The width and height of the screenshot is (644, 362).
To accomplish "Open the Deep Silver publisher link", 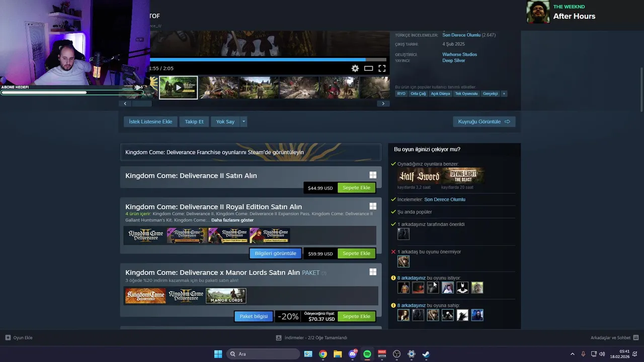I will tap(453, 61).
